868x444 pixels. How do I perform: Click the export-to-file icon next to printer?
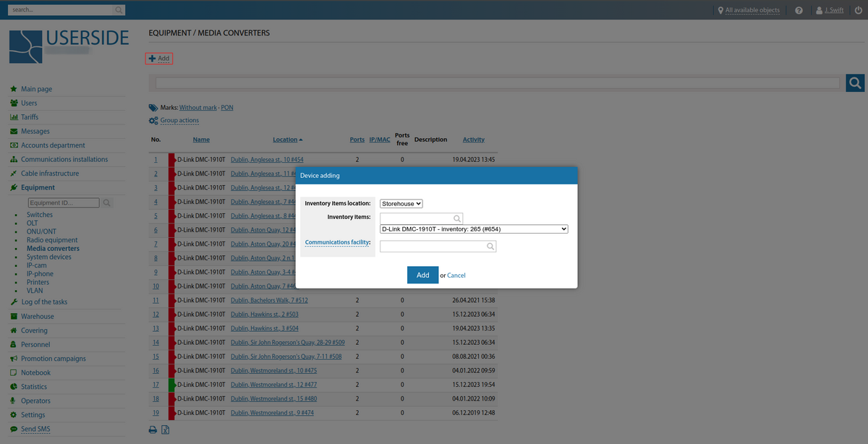pos(166,429)
